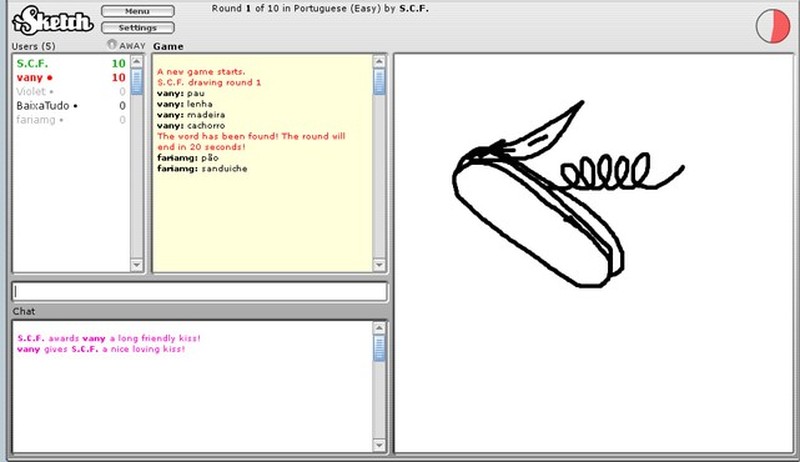Select user vany in users list
The image size is (800, 462).
pos(34,78)
